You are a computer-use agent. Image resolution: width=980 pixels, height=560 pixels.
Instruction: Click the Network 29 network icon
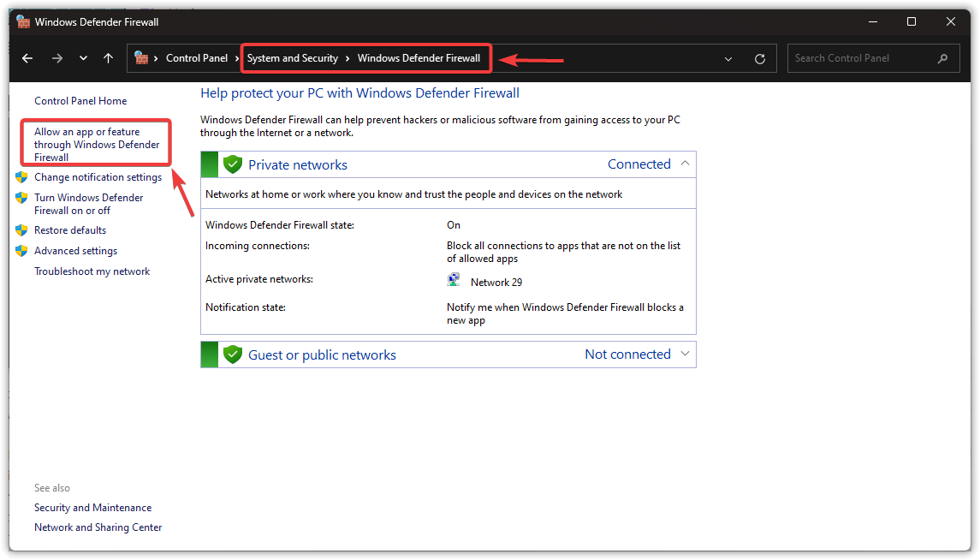pos(454,278)
